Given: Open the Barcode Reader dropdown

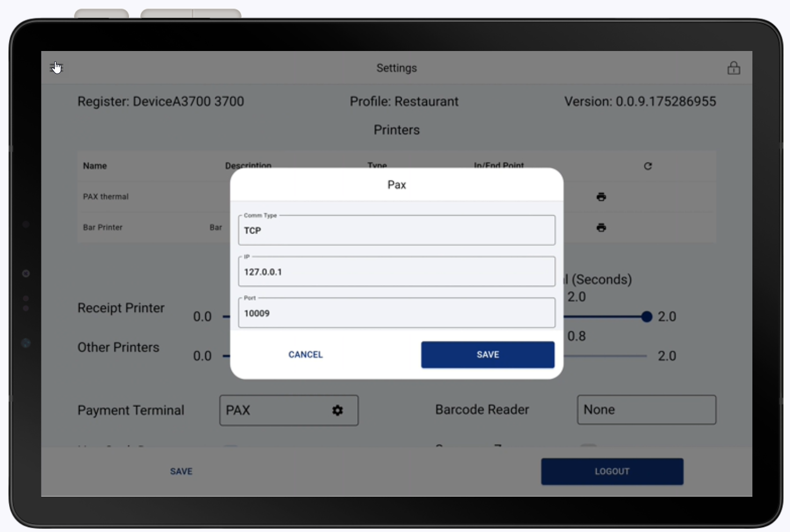Looking at the screenshot, I should click(x=646, y=410).
